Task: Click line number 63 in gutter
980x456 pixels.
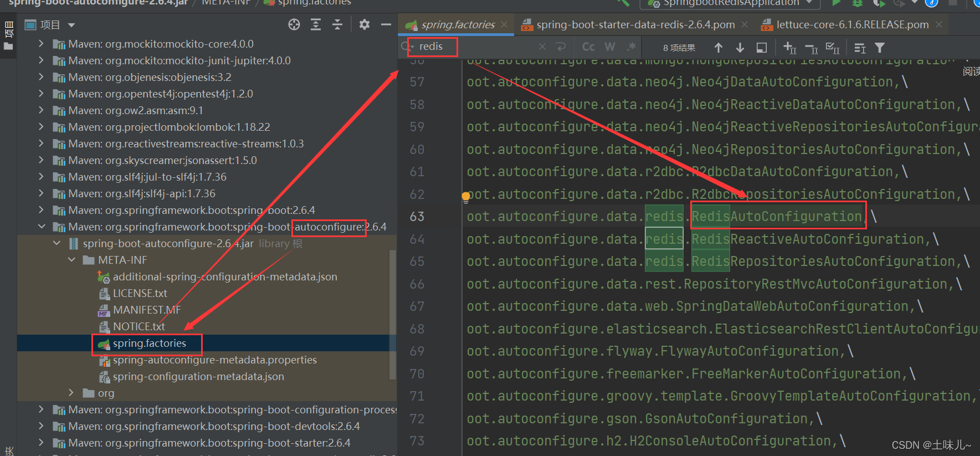Action: 417,217
